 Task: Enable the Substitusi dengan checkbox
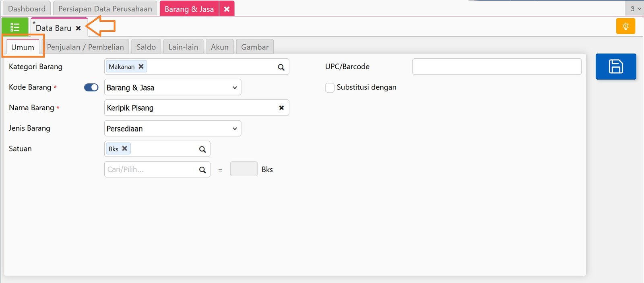(330, 88)
